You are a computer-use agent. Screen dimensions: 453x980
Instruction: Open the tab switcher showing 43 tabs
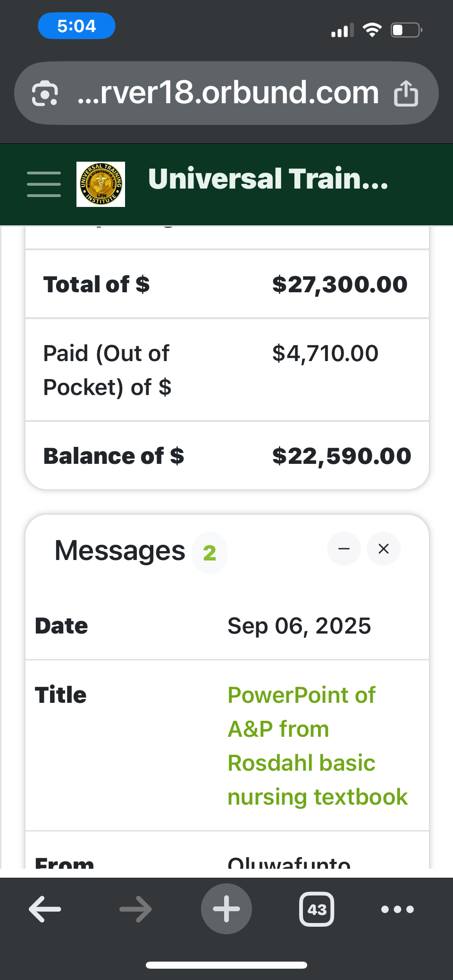coord(317,909)
